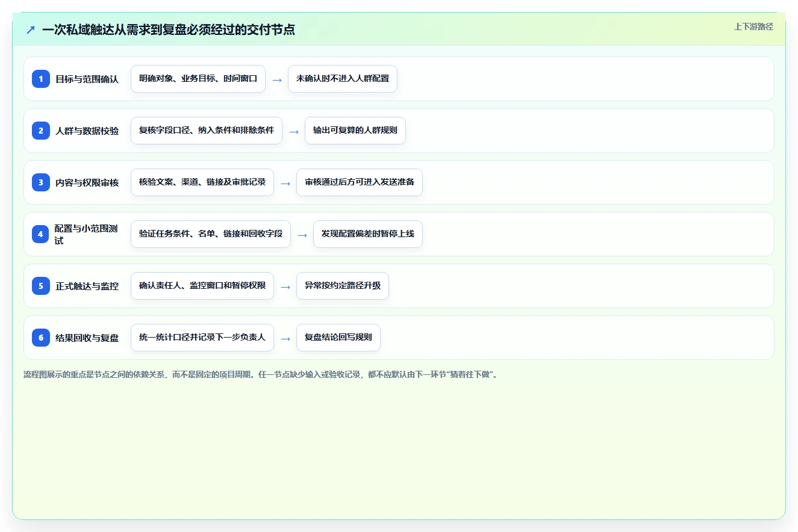
Task: Click the 审核通过后方可进入发送准备 box
Action: click(360, 182)
